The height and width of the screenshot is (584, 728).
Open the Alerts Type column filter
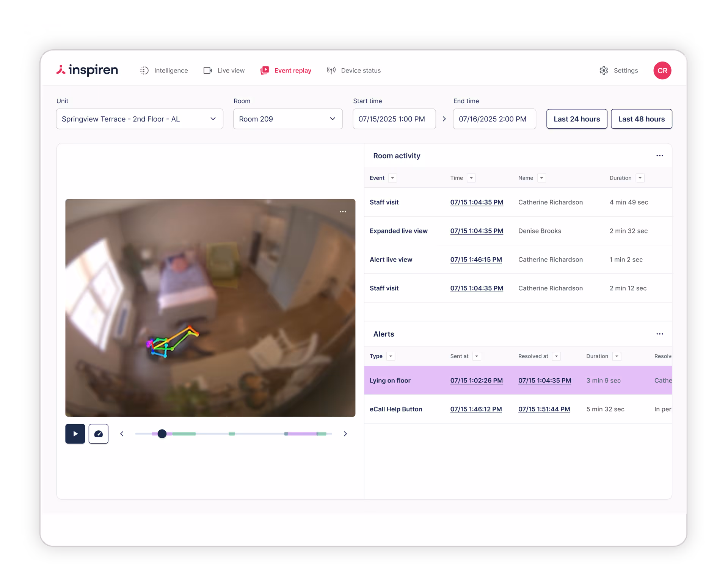pos(391,356)
